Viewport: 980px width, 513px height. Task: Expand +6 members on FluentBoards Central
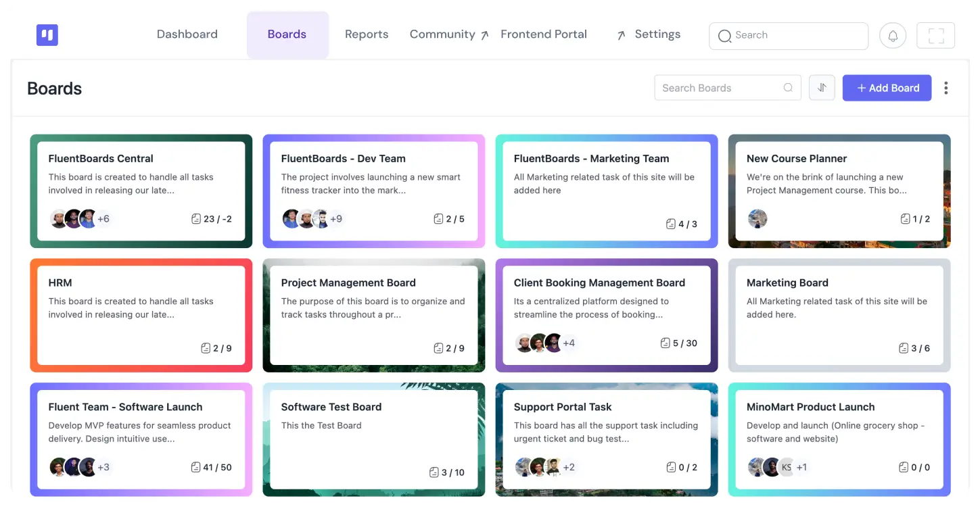click(103, 219)
